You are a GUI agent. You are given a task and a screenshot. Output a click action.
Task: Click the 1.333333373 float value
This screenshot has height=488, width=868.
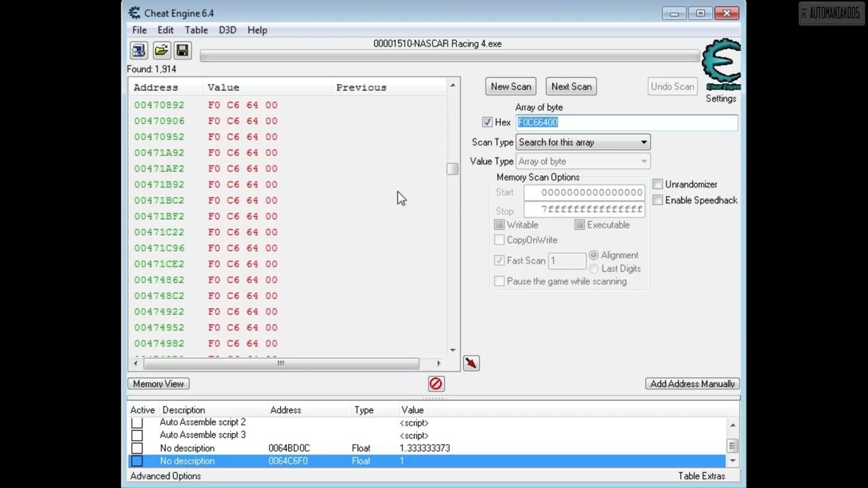[425, 448]
